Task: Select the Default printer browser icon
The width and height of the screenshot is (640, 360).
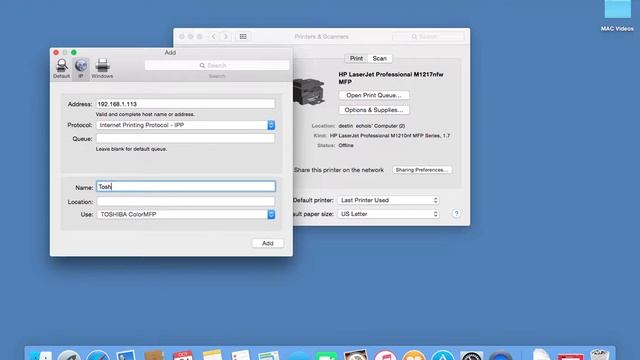Action: pyautogui.click(x=62, y=68)
